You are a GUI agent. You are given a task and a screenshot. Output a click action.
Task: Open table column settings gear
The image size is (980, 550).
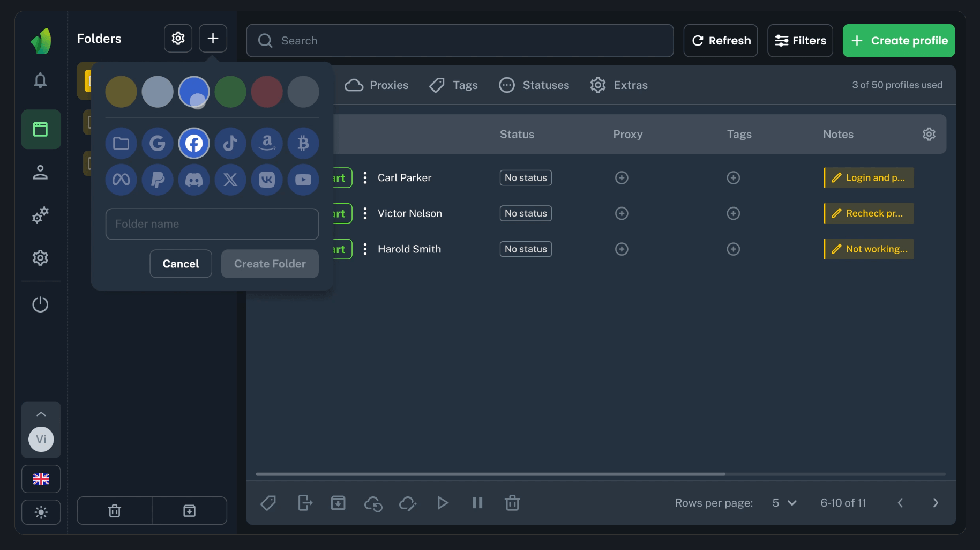929,134
